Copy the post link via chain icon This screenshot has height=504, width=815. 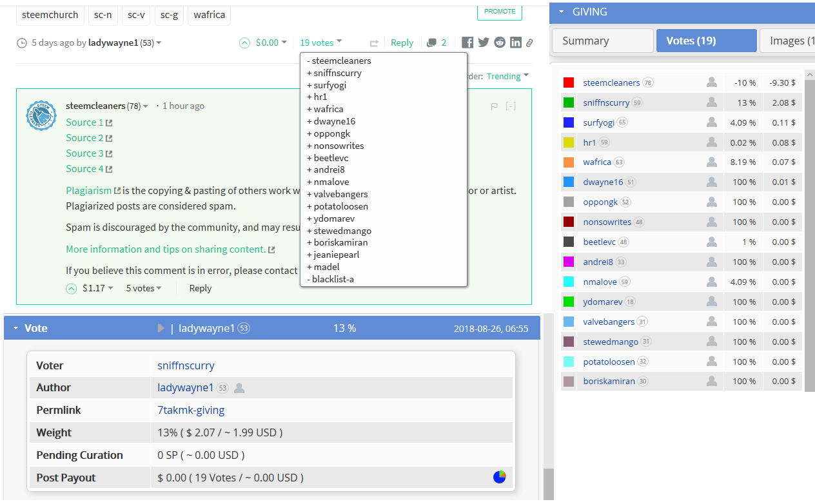pos(529,43)
